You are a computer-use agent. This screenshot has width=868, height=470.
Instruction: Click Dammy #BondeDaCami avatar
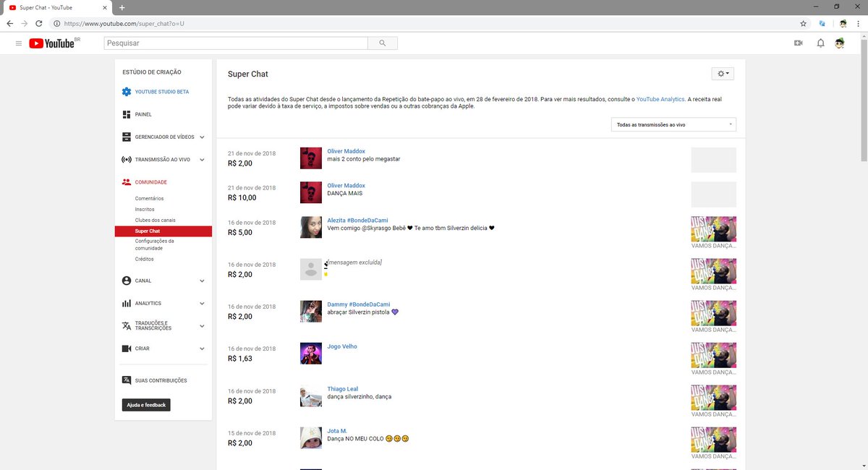(311, 312)
